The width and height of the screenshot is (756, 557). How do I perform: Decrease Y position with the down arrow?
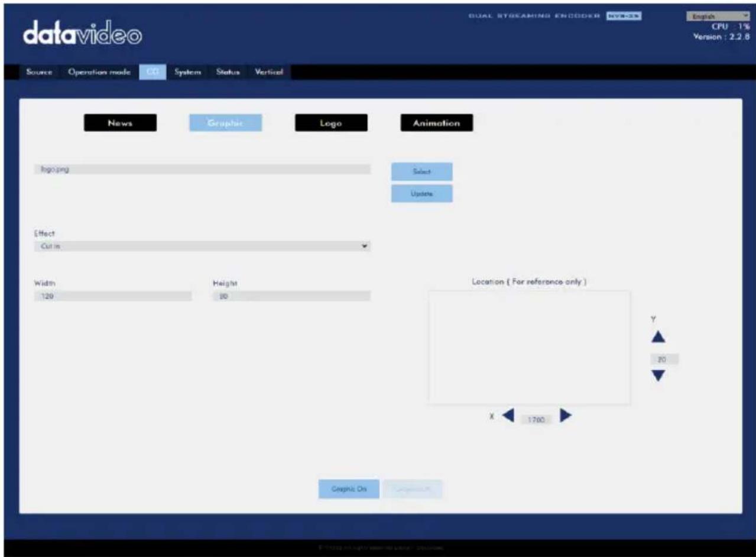tap(658, 375)
